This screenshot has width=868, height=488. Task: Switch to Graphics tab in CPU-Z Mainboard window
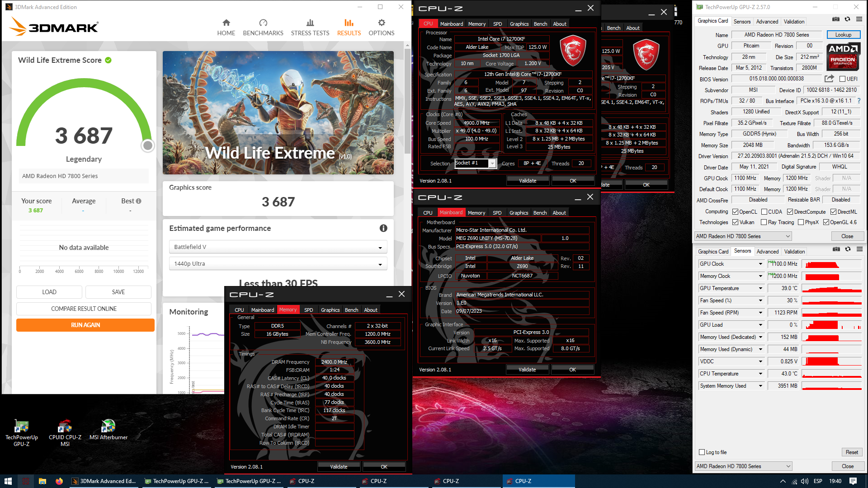tap(519, 213)
